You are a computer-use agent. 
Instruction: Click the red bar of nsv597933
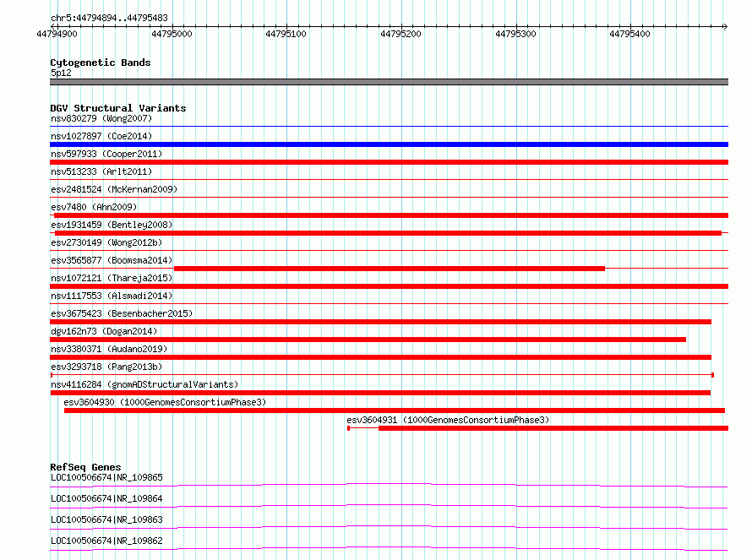[389, 162]
